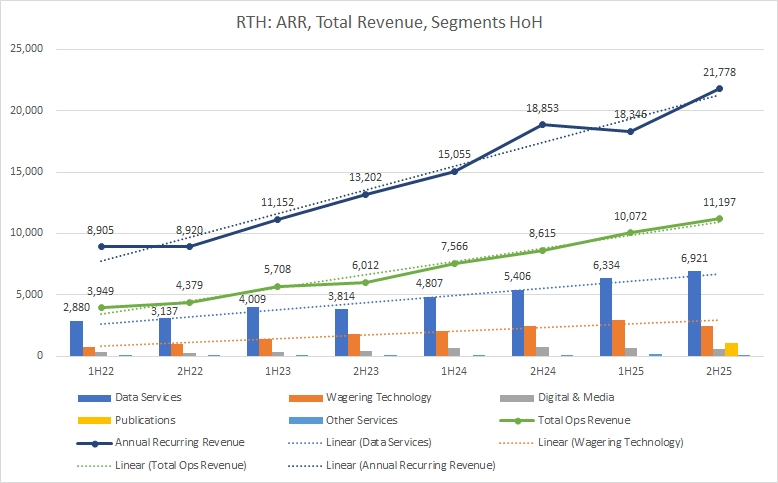Select the chart title text
The image size is (778, 483).
(389, 21)
